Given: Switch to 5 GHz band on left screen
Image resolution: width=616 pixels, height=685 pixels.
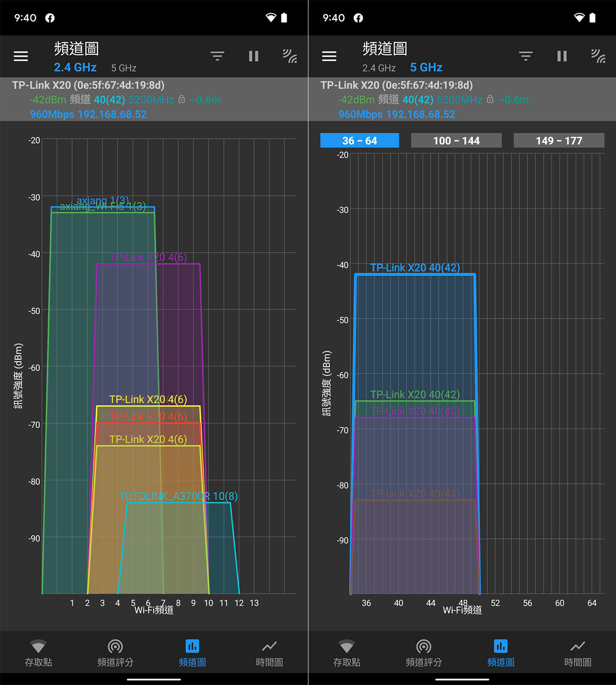Looking at the screenshot, I should coord(124,68).
